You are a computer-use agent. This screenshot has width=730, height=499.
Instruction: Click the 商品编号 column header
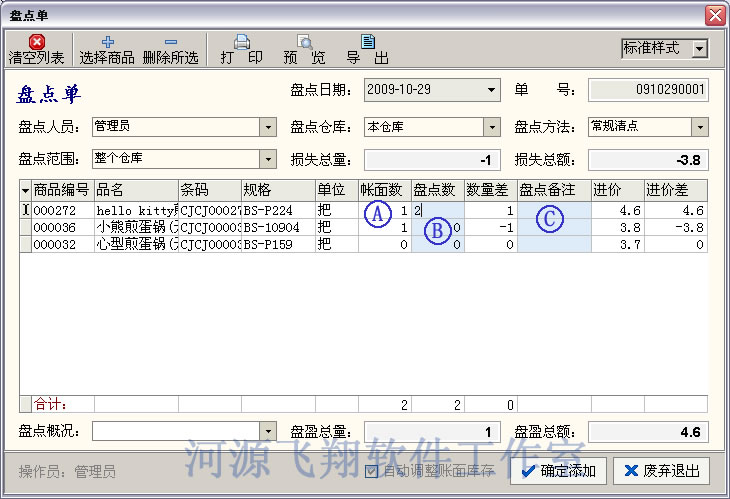pos(61,189)
